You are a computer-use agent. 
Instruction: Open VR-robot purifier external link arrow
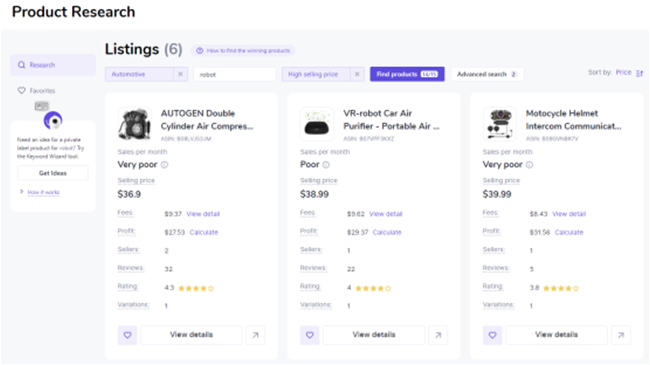438,335
